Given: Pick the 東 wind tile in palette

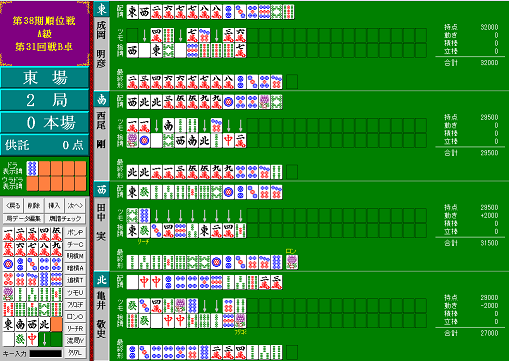Looking at the screenshot, I should coord(8,324).
